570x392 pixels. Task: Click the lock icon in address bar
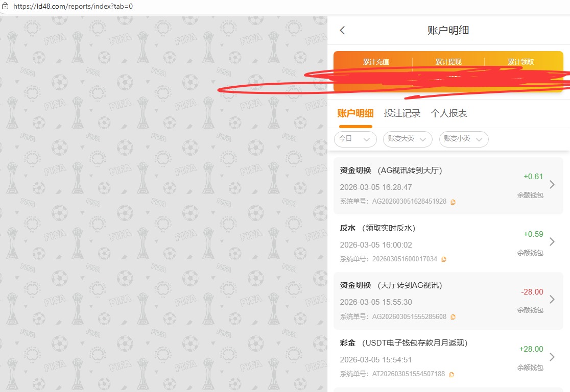point(5,7)
